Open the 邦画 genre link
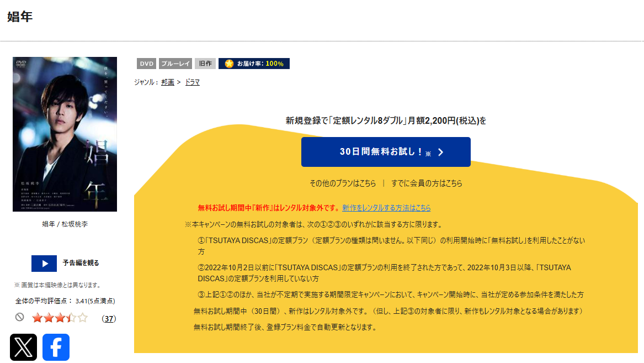The image size is (644, 363). [169, 81]
